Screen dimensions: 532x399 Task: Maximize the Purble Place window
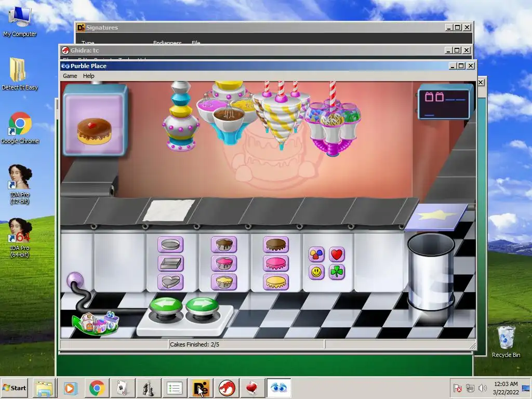coord(461,66)
